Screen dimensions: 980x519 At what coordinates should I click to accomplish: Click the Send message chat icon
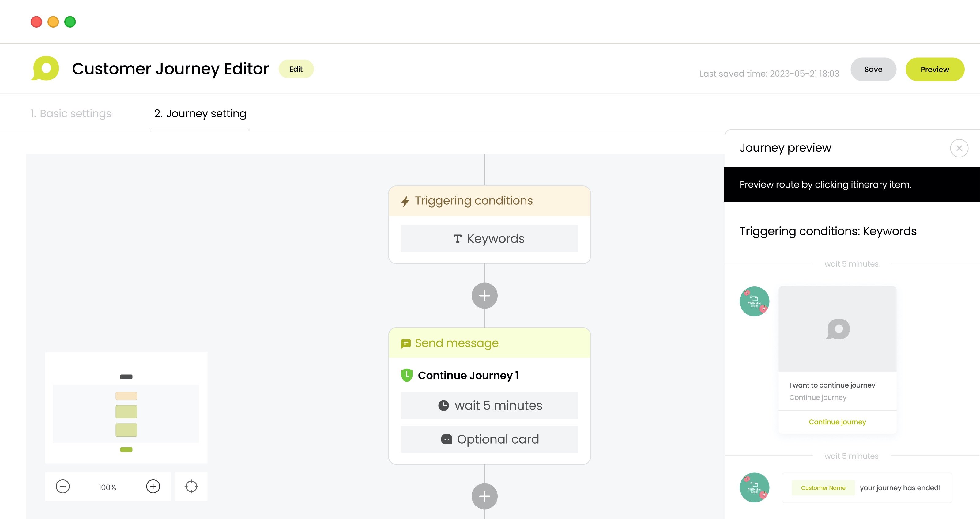tap(405, 343)
